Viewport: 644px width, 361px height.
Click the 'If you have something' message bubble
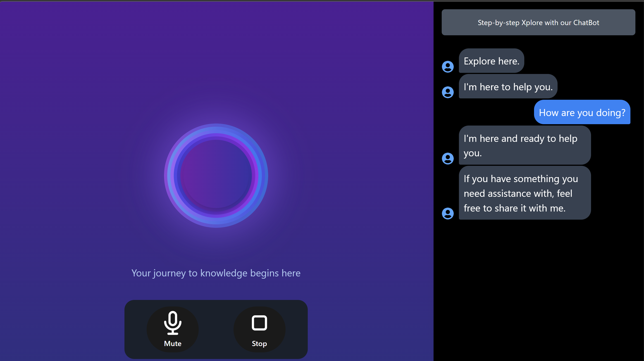tap(525, 193)
